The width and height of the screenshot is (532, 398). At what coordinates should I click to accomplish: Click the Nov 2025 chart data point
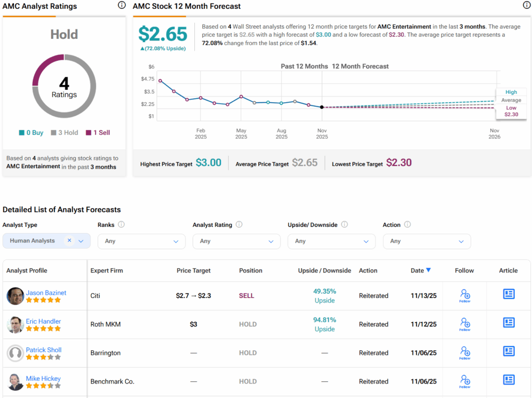tap(322, 107)
